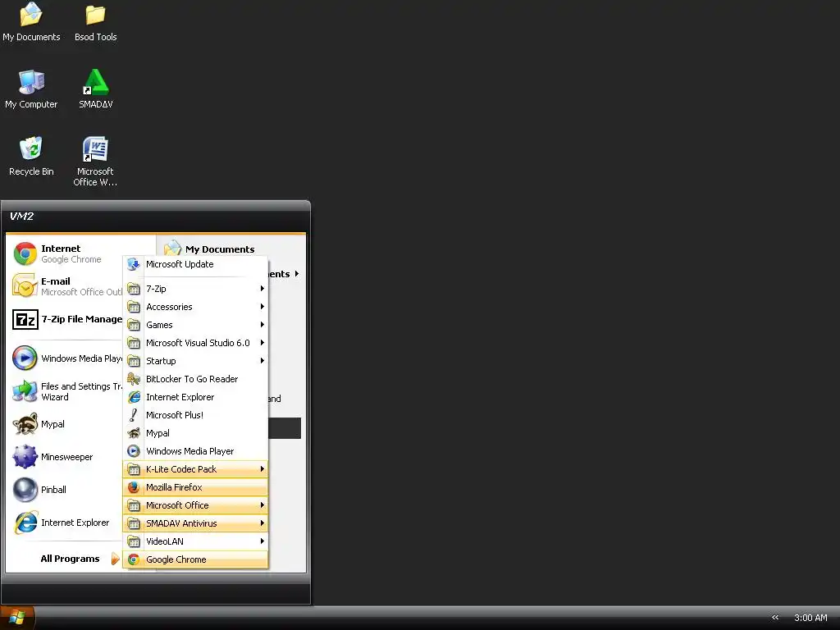Screen dimensions: 840x630
Task: Launch SMADAV from the desktop shortcut
Action: (x=95, y=90)
